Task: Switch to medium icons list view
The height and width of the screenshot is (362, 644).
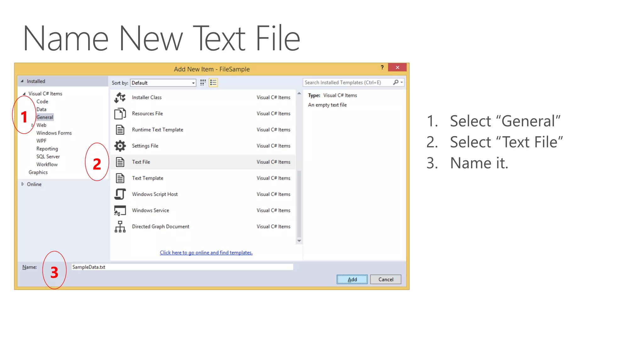Action: [x=213, y=83]
